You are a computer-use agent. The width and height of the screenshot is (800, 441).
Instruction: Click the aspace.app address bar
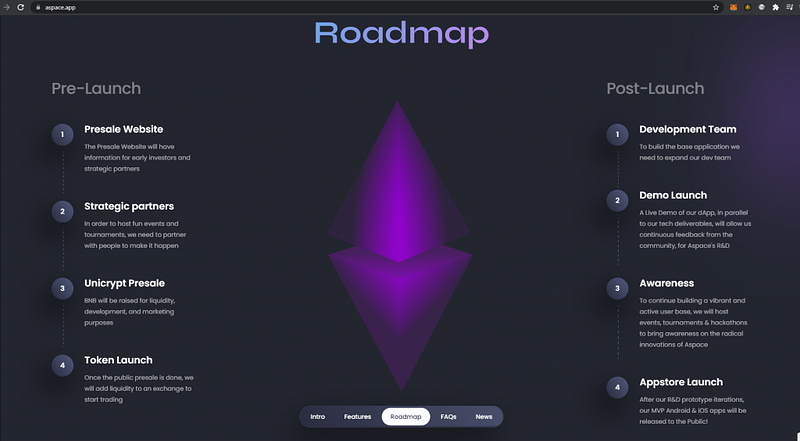(x=377, y=7)
